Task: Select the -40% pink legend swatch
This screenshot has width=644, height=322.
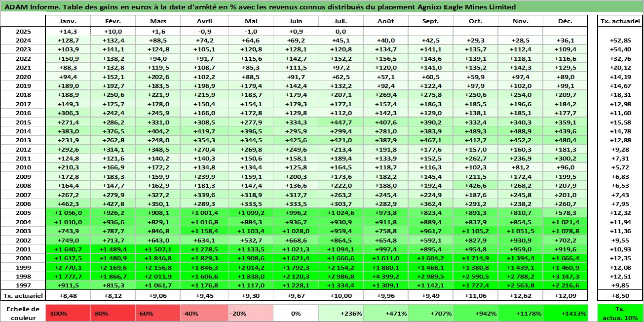Action: (x=203, y=313)
